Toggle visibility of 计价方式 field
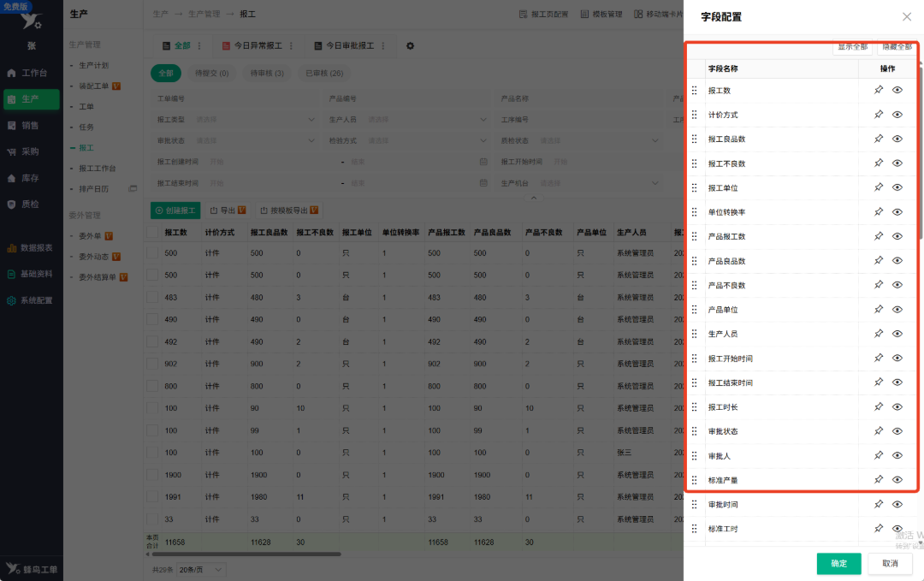The height and width of the screenshot is (581, 924). pos(897,115)
